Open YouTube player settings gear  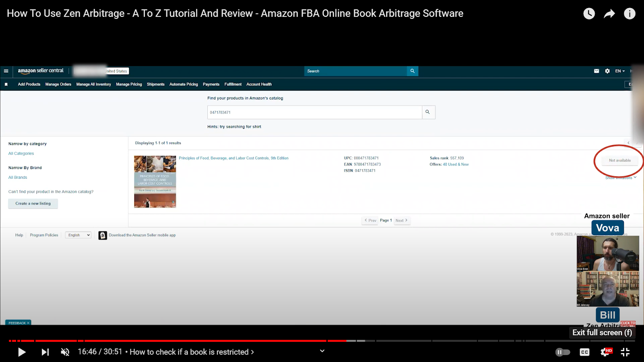pos(605,352)
